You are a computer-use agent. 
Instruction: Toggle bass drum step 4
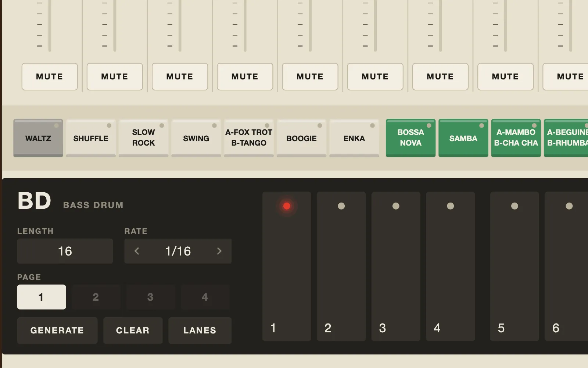pyautogui.click(x=451, y=266)
